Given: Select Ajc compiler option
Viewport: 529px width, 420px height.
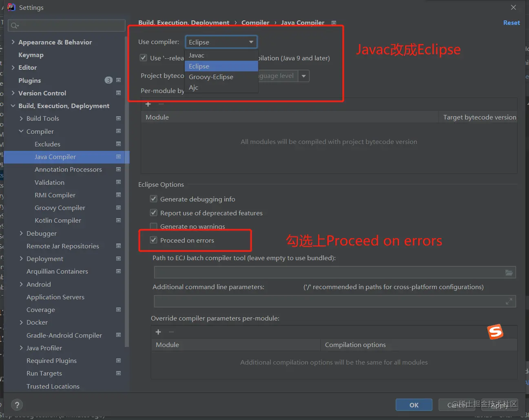Looking at the screenshot, I should click(221, 87).
